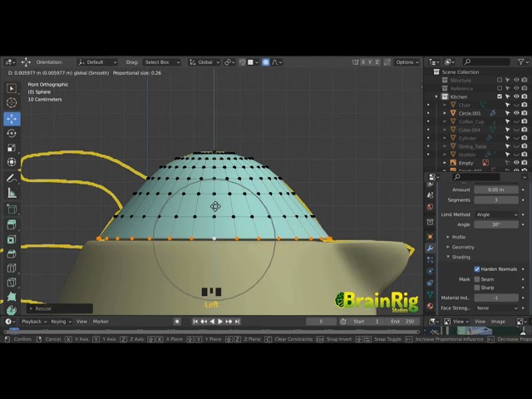Select the Knife tool
The width and height of the screenshot is (532, 399).
pyautogui.click(x=12, y=282)
